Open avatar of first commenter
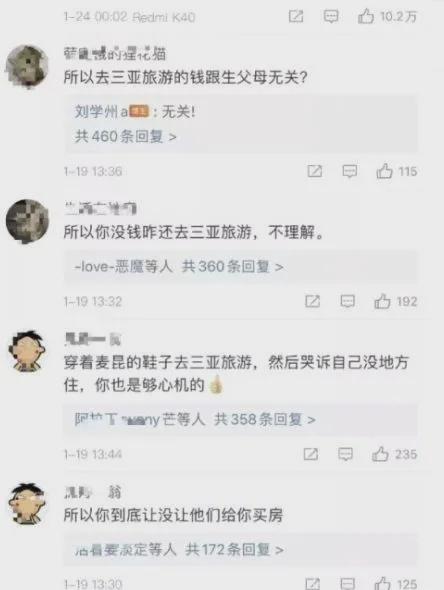Image resolution: width=444 pixels, height=590 pixels. coord(27,66)
